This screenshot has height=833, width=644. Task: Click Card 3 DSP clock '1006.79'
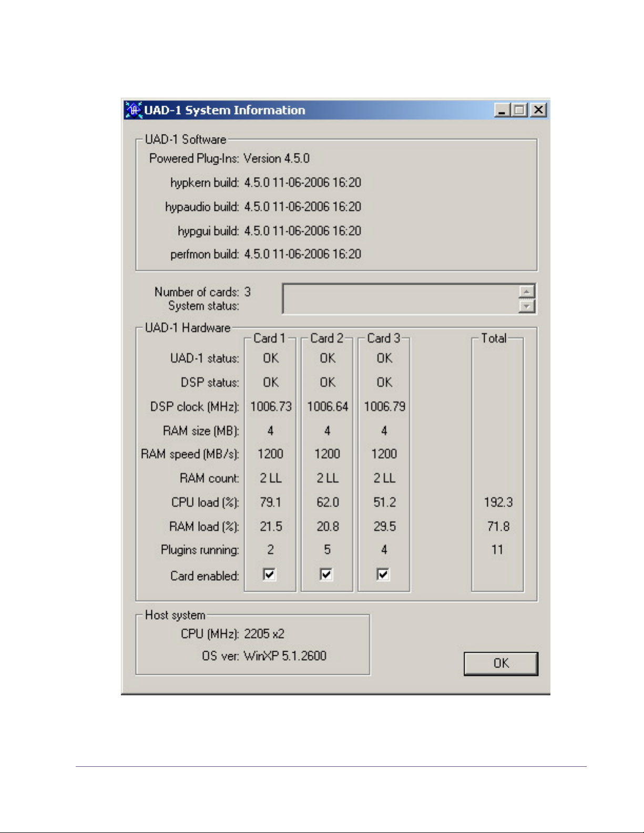point(384,406)
